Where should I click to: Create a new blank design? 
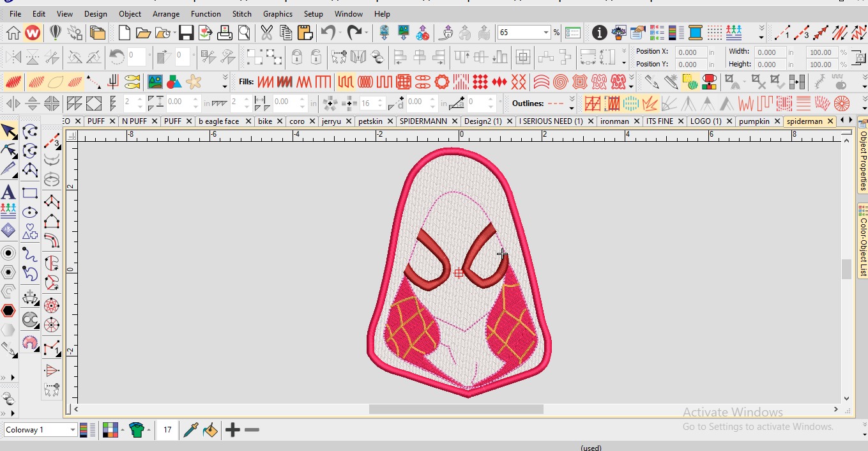(x=124, y=33)
